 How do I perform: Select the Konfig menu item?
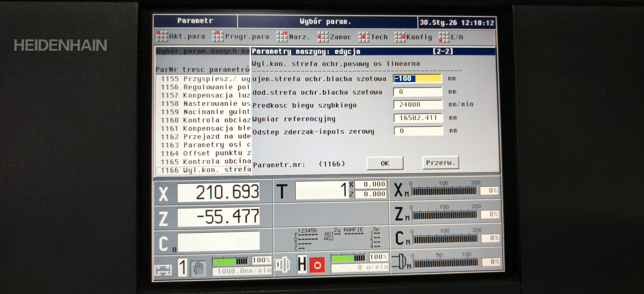(x=413, y=37)
